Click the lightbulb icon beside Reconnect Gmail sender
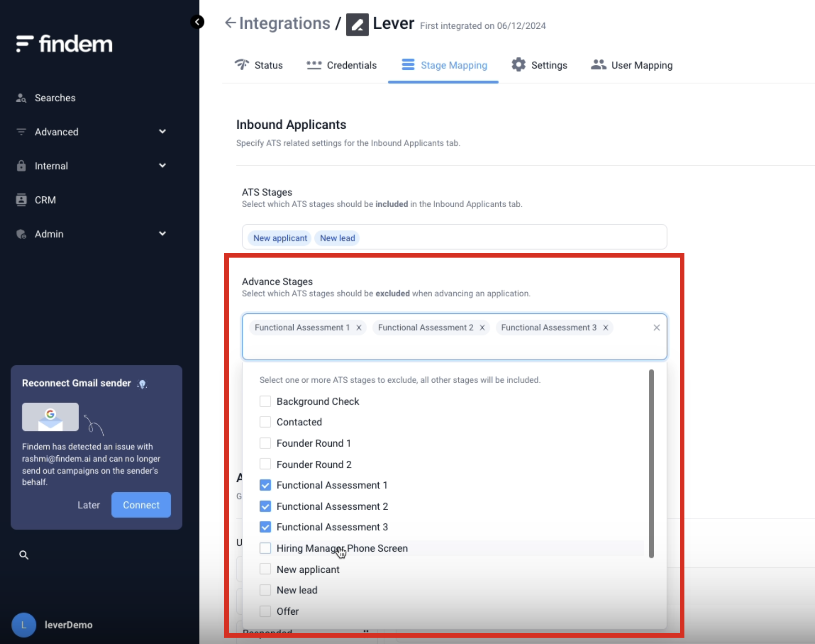 coord(142,384)
